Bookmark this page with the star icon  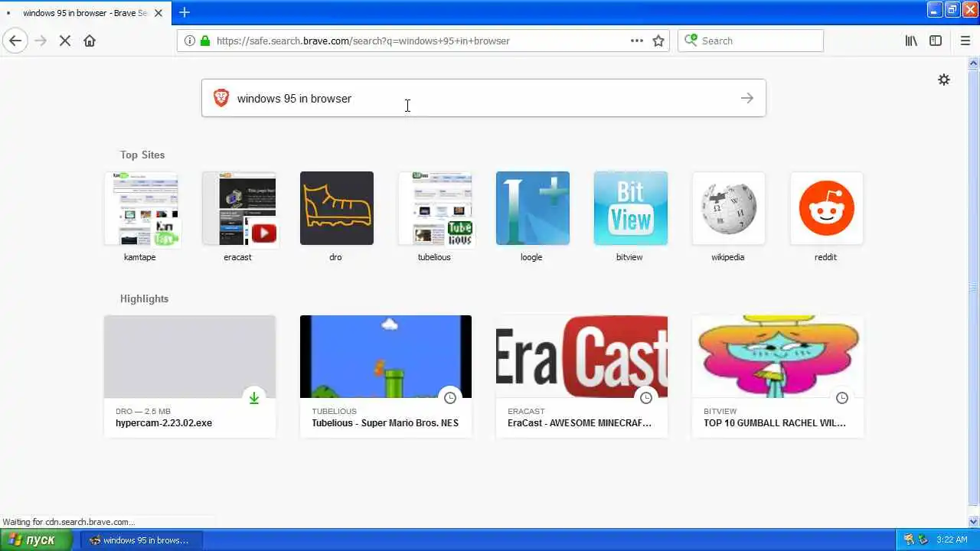pyautogui.click(x=658, y=41)
